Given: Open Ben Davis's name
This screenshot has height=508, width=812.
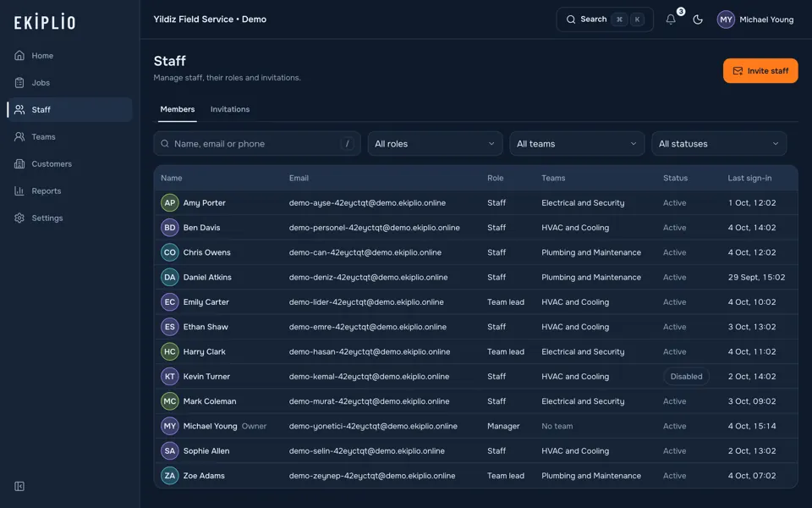Looking at the screenshot, I should tap(201, 228).
